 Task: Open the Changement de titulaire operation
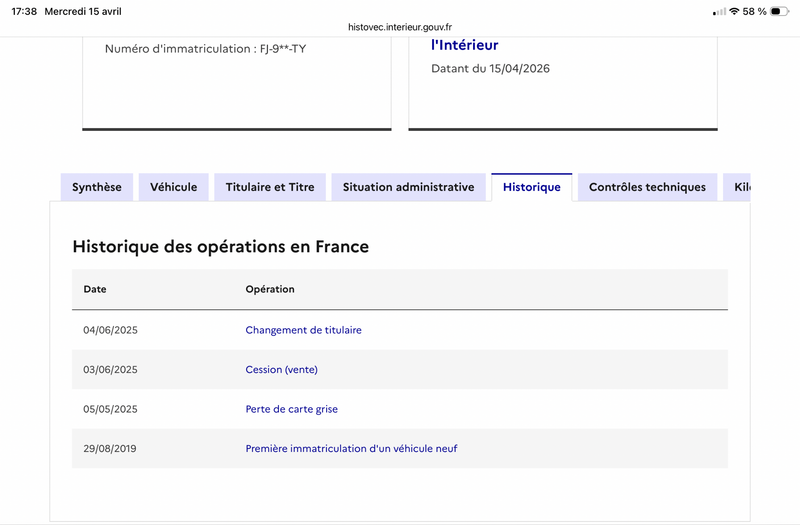point(303,330)
